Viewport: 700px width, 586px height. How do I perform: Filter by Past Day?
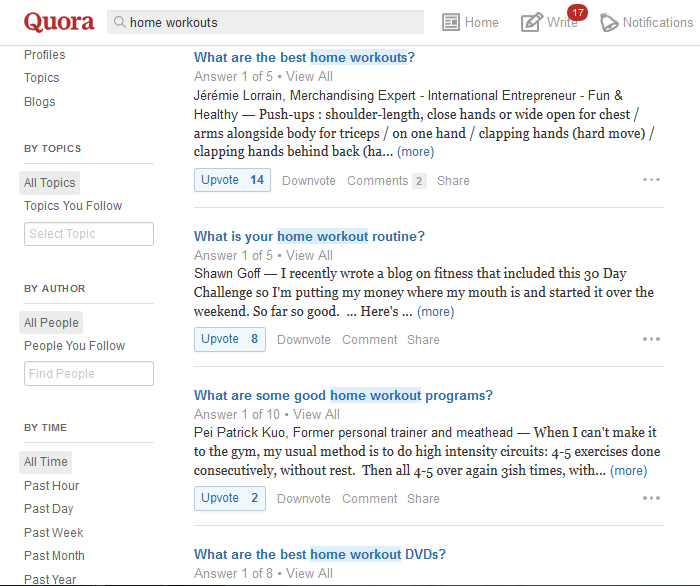(49, 509)
